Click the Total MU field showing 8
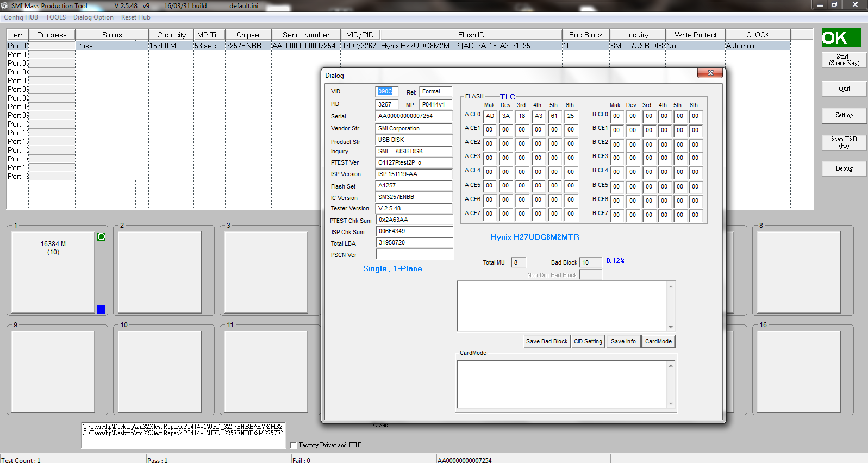This screenshot has width=868, height=463. pos(519,262)
